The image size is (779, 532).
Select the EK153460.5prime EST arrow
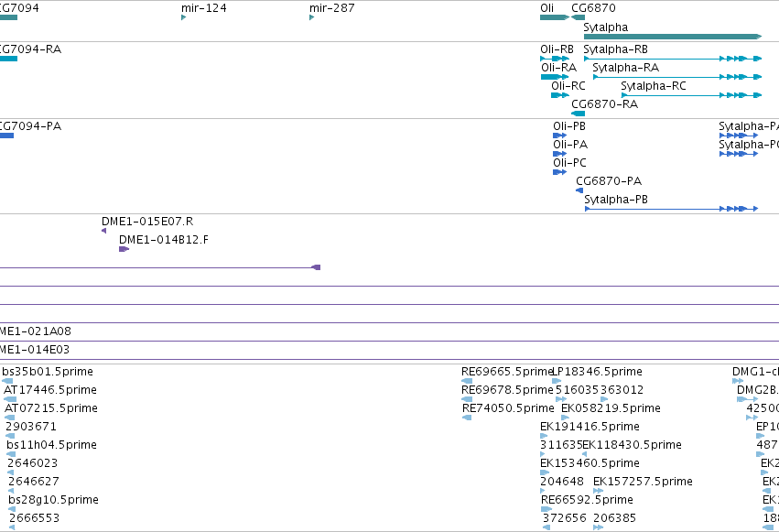point(545,472)
